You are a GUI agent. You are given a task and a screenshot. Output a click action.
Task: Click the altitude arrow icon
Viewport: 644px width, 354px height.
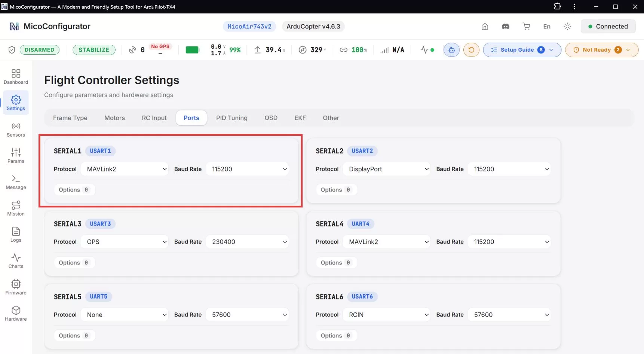pyautogui.click(x=258, y=50)
